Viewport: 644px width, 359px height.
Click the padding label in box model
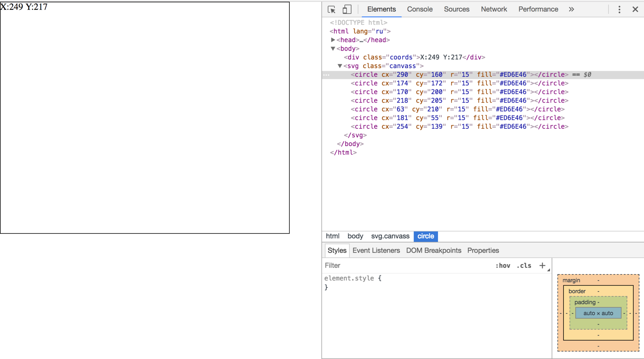[x=585, y=302]
